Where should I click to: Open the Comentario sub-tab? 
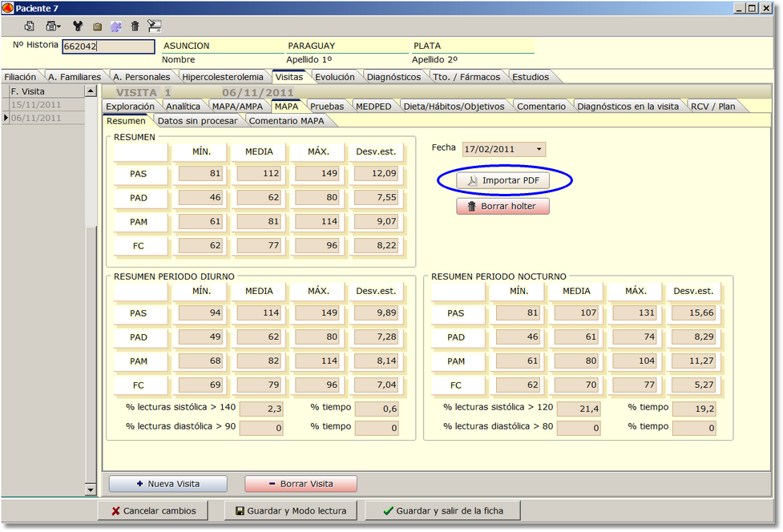coord(541,107)
